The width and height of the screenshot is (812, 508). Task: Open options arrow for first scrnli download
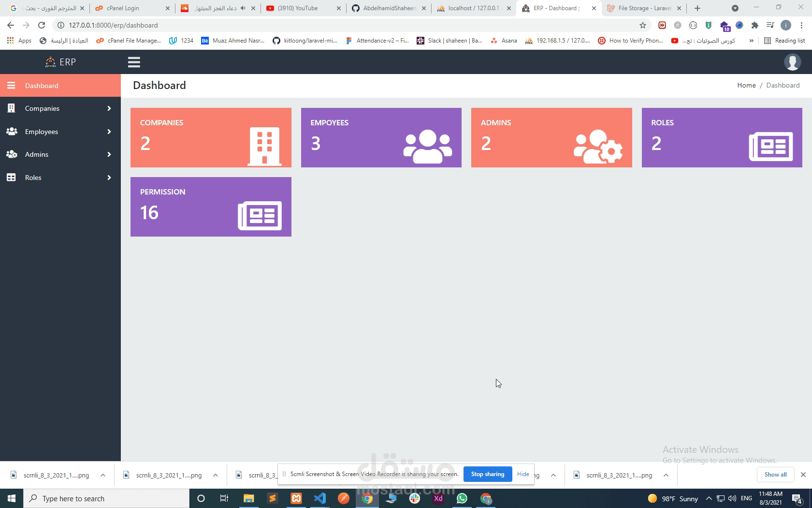tap(103, 475)
